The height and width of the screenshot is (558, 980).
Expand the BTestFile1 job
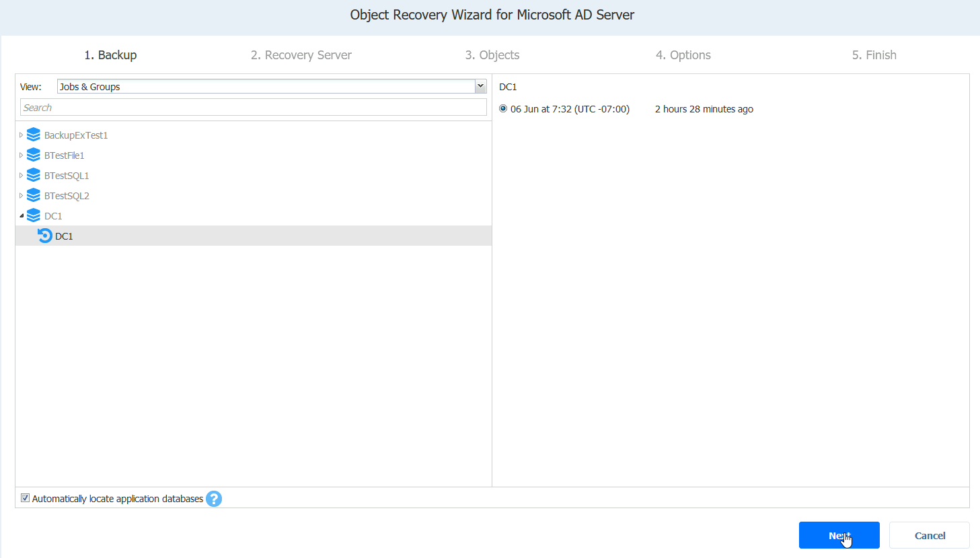coord(21,155)
